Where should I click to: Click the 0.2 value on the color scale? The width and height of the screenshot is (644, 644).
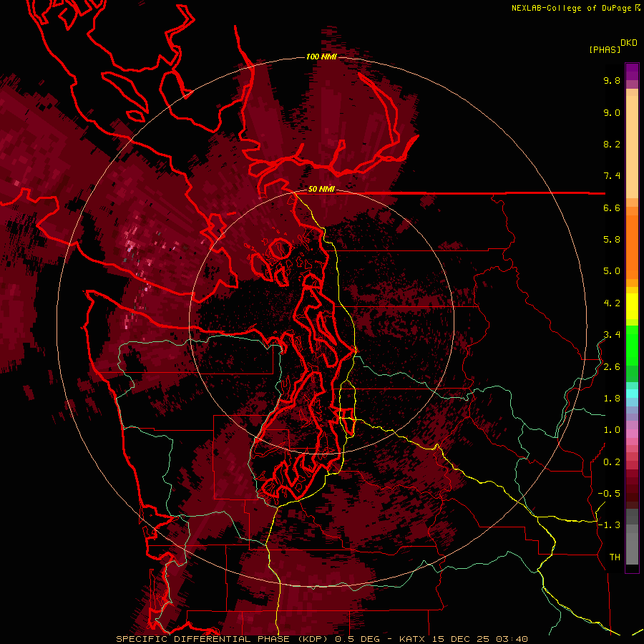point(612,462)
